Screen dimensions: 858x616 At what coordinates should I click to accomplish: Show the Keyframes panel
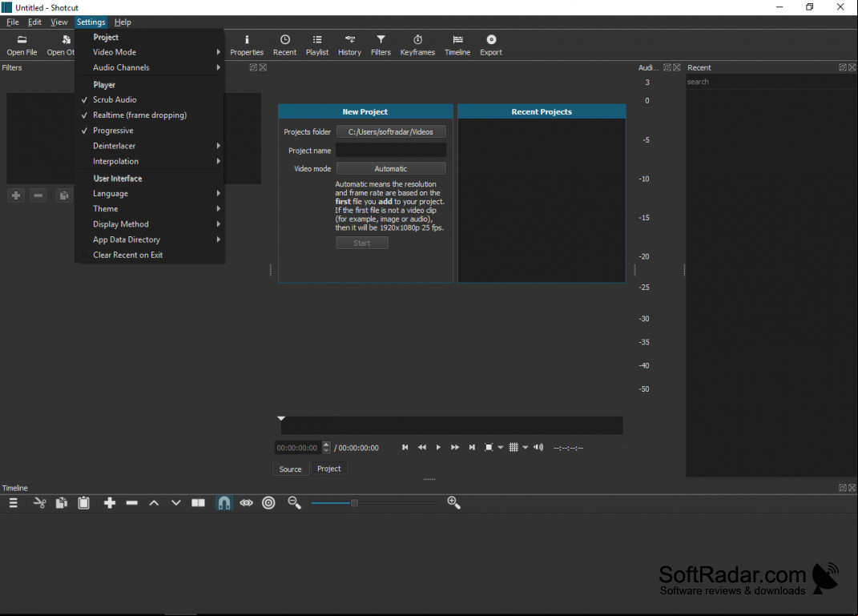[417, 45]
